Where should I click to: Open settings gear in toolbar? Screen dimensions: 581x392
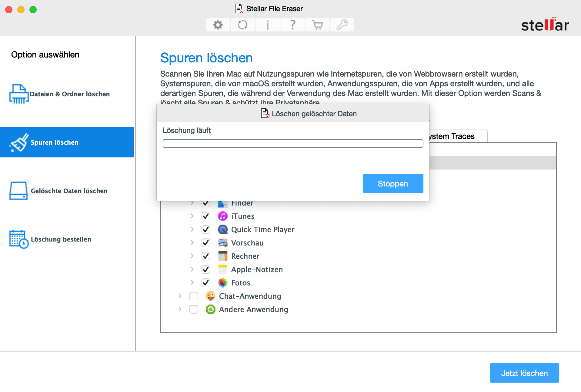pyautogui.click(x=218, y=25)
